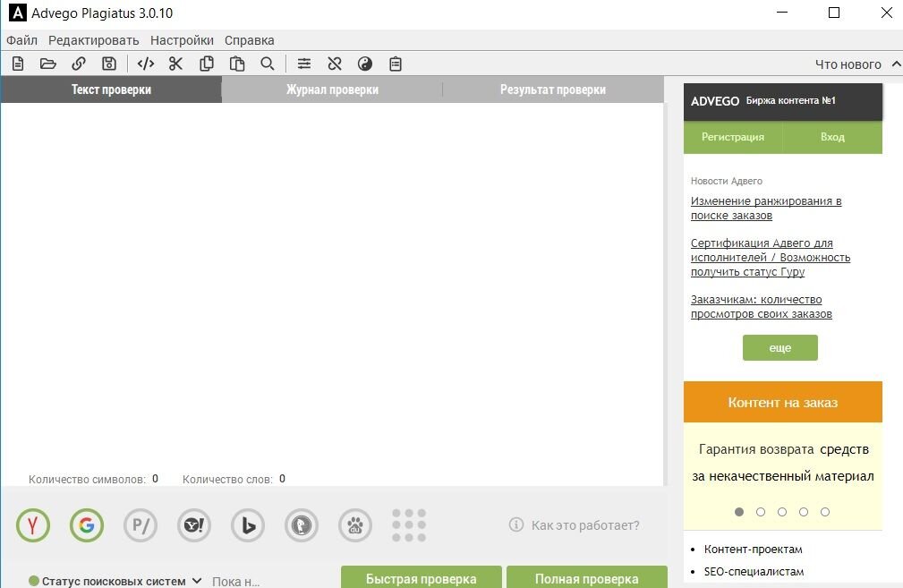903x588 pixels.
Task: Toggle the Bing search engine
Action: pos(248,525)
